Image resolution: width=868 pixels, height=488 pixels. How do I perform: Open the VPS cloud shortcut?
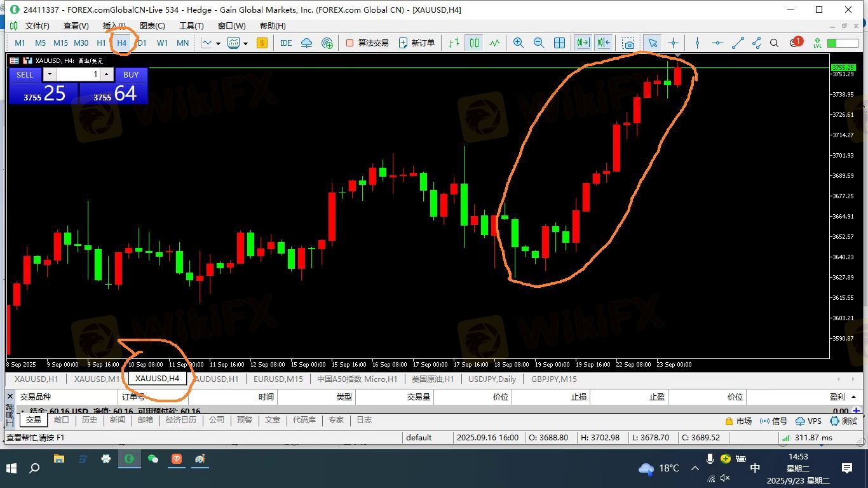808,421
